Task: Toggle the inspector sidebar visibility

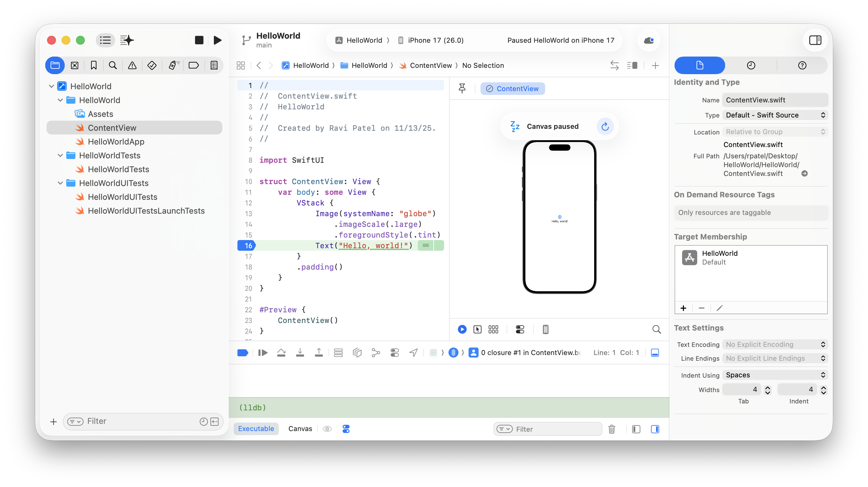Action: pos(815,40)
